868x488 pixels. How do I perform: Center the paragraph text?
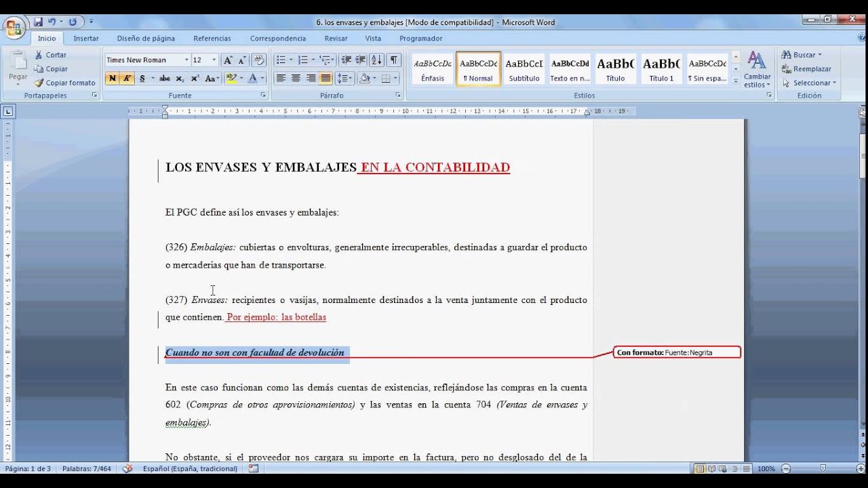[296, 78]
